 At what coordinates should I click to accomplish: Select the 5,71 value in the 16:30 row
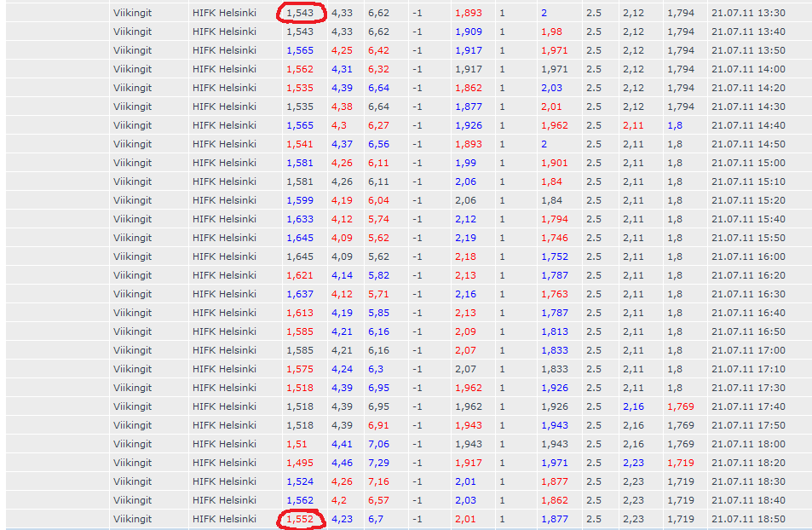point(378,294)
